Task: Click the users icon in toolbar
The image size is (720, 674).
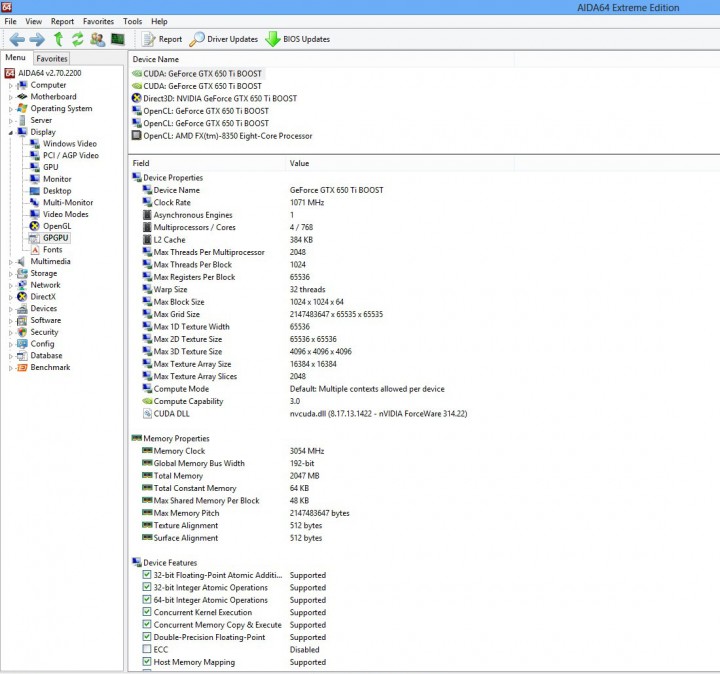Action: coord(97,39)
